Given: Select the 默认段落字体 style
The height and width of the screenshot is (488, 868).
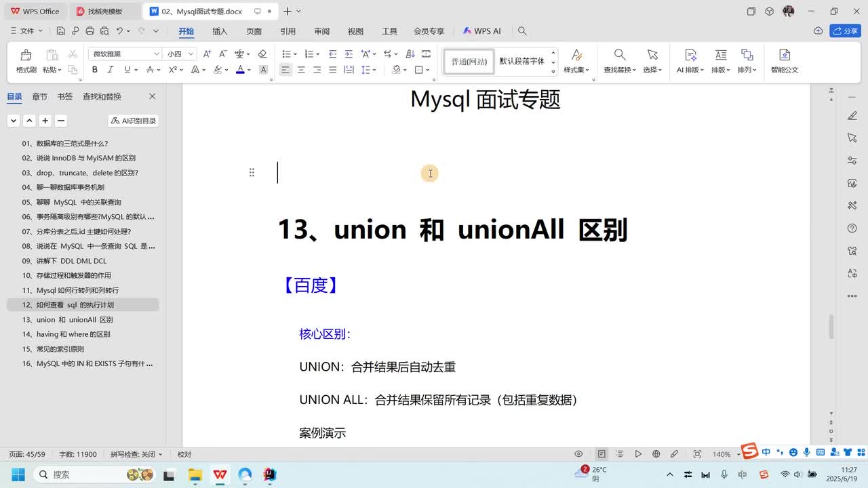Looking at the screenshot, I should point(522,61).
